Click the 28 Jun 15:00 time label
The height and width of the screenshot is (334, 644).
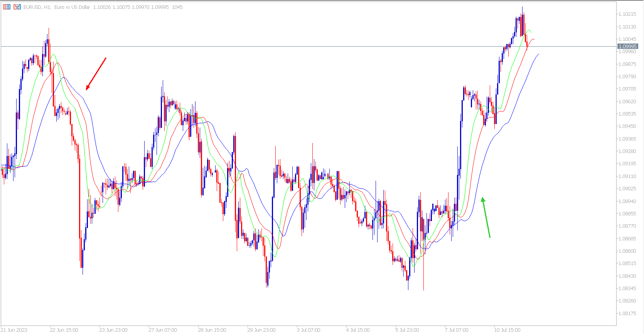tap(212, 330)
